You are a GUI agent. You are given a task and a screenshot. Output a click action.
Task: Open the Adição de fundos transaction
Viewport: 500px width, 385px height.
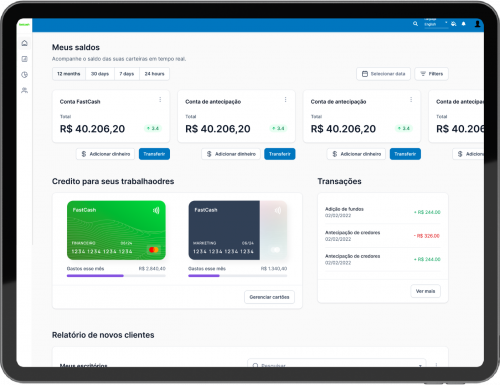[x=383, y=212]
